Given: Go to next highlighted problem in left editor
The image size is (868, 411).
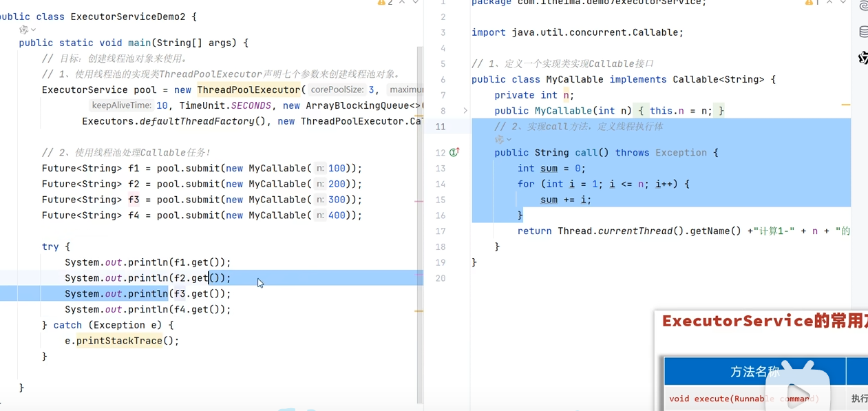Looking at the screenshot, I should pos(415,3).
